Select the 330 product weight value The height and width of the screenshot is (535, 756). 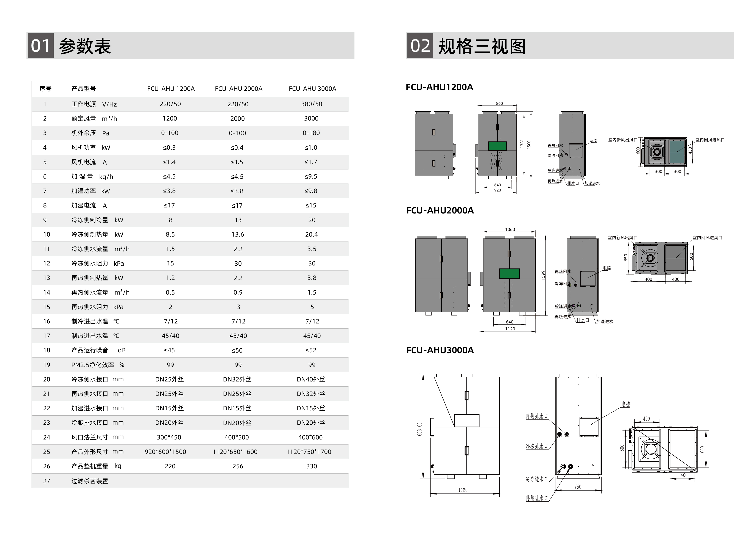pyautogui.click(x=312, y=466)
